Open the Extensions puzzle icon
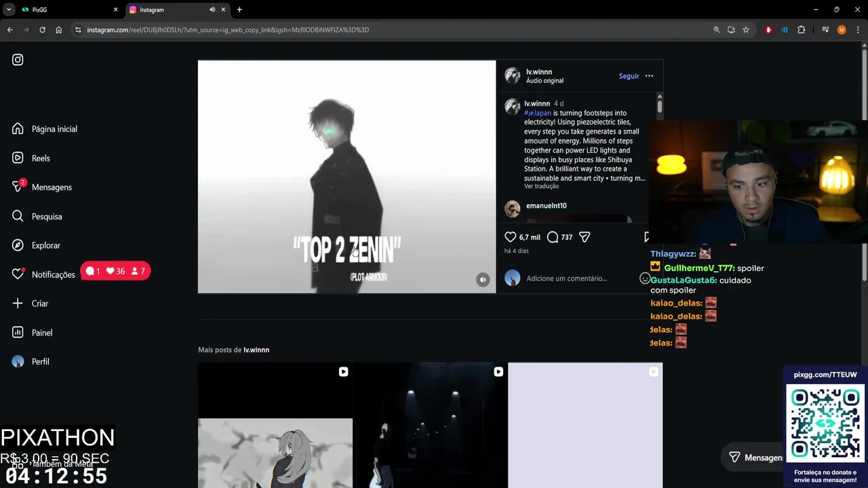This screenshot has width=868, height=488. click(x=801, y=30)
